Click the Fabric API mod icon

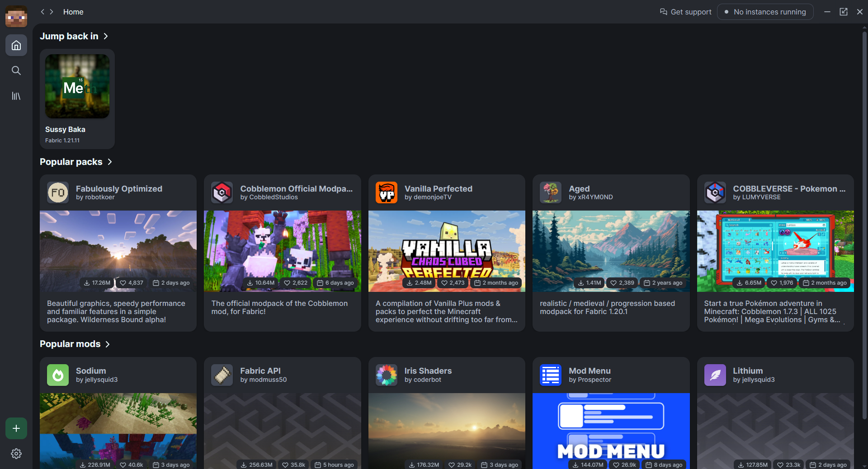[x=222, y=375]
